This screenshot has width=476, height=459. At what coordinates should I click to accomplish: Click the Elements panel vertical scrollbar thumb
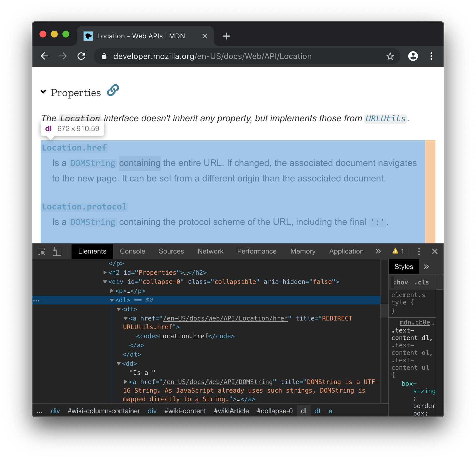tap(384, 311)
